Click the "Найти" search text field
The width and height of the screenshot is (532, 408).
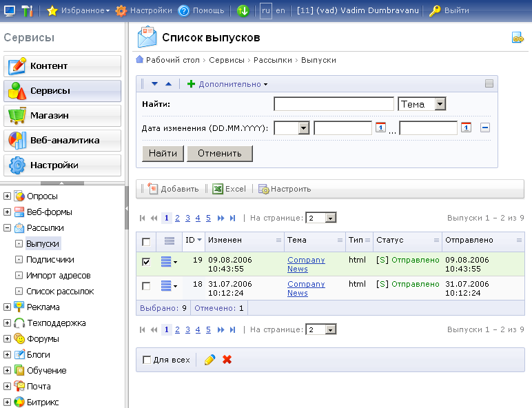tap(334, 104)
